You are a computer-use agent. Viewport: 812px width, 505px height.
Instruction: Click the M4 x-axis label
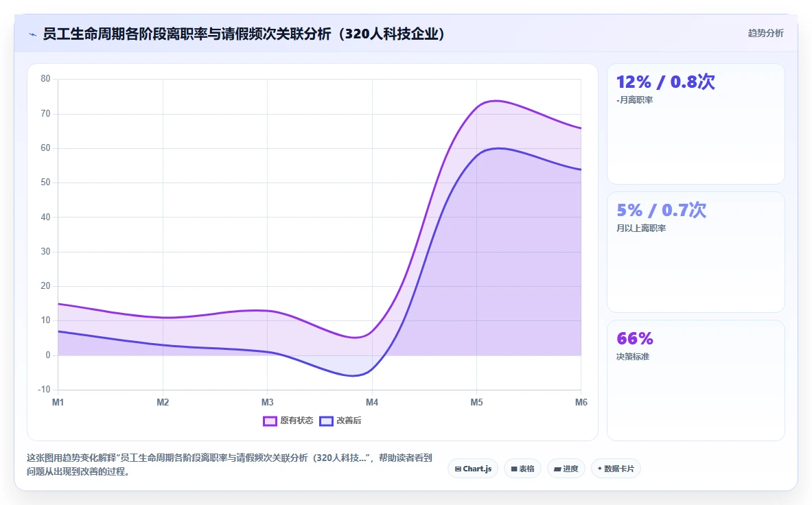[x=372, y=402]
